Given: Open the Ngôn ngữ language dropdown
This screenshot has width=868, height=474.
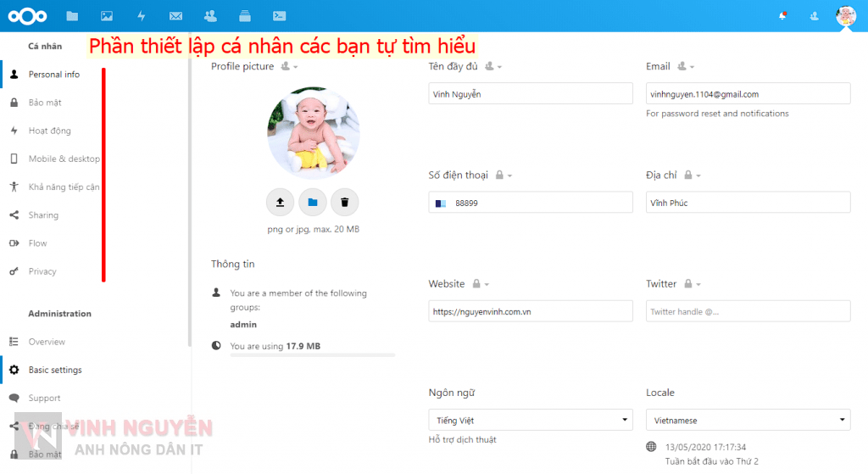Looking at the screenshot, I should point(531,420).
